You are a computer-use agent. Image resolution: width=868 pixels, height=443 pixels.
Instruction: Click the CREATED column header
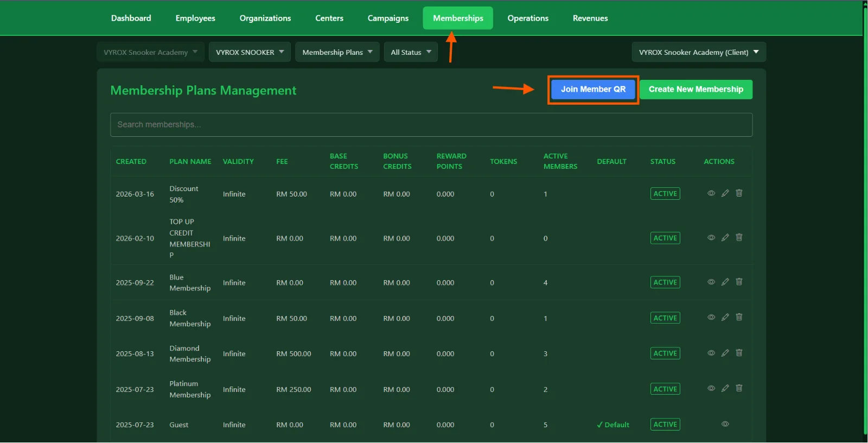coord(131,162)
